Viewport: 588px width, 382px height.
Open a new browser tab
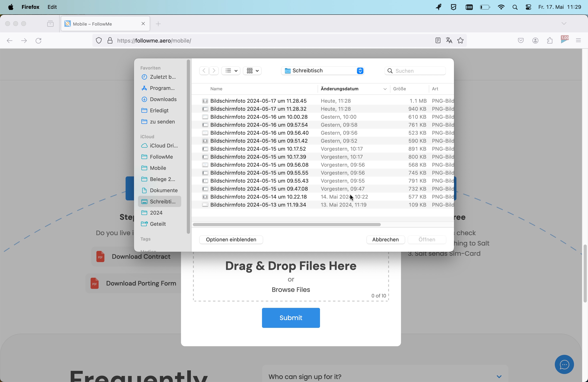pyautogui.click(x=159, y=24)
